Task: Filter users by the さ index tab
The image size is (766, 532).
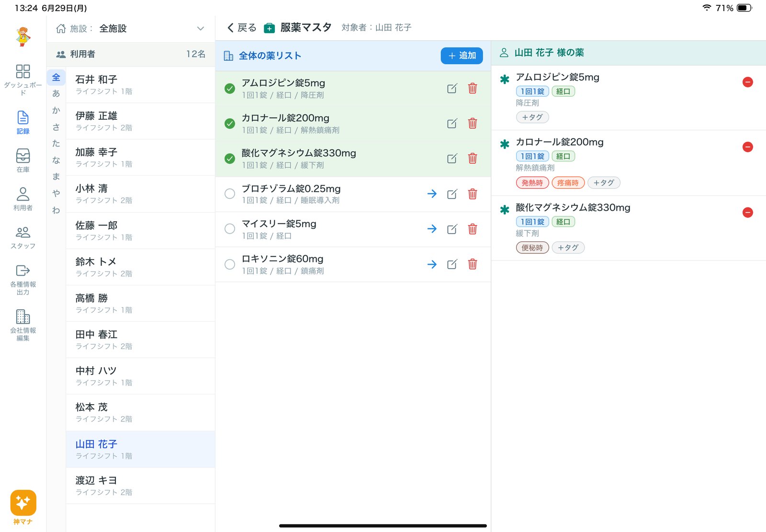Action: (56, 127)
